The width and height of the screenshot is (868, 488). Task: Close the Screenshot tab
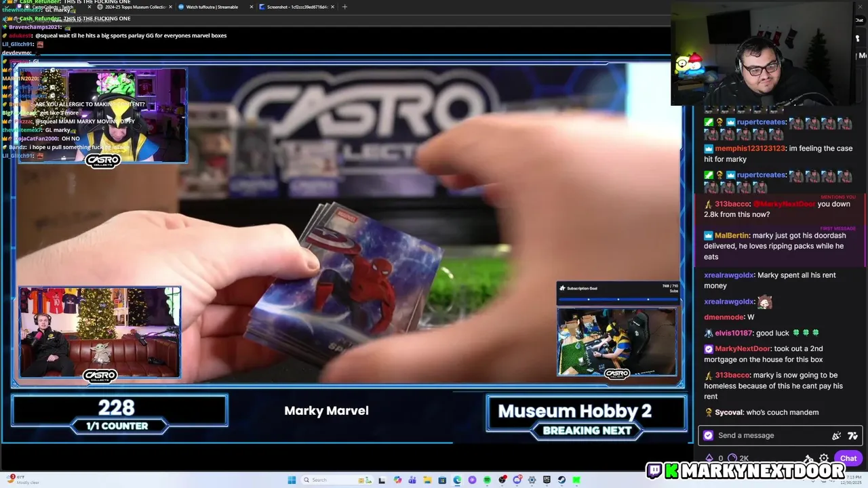(332, 7)
